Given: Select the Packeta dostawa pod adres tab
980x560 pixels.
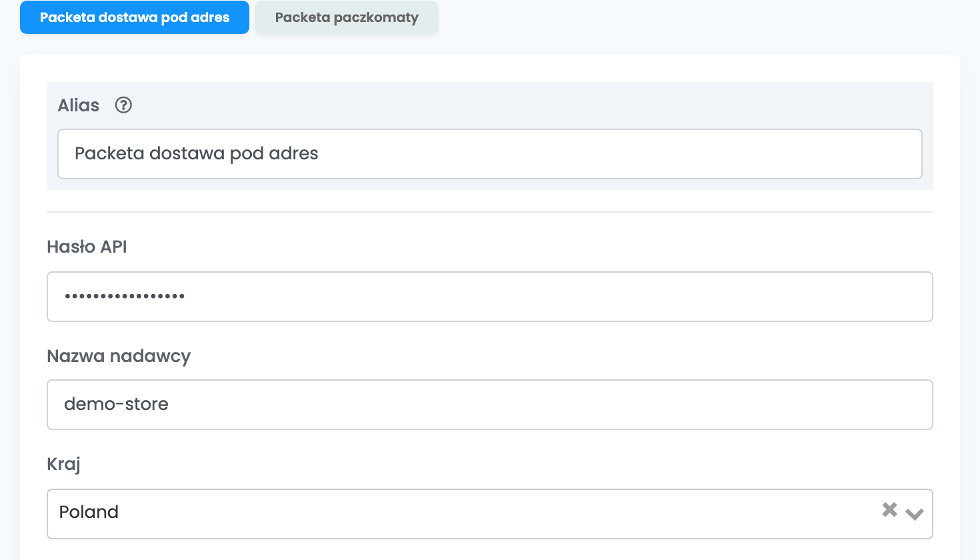Looking at the screenshot, I should [135, 17].
